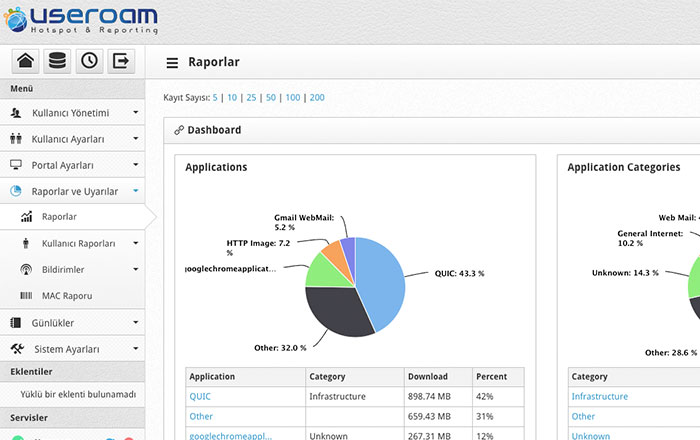This screenshot has width=700, height=440.
Task: Open Kullanıcı Ayarları menu item
Action: (72, 139)
